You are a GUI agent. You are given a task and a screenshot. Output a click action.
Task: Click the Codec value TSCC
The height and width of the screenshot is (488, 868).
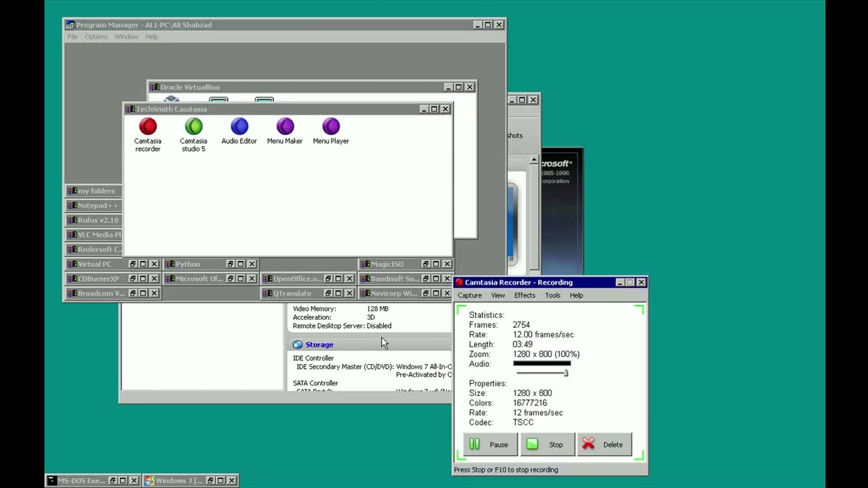523,422
